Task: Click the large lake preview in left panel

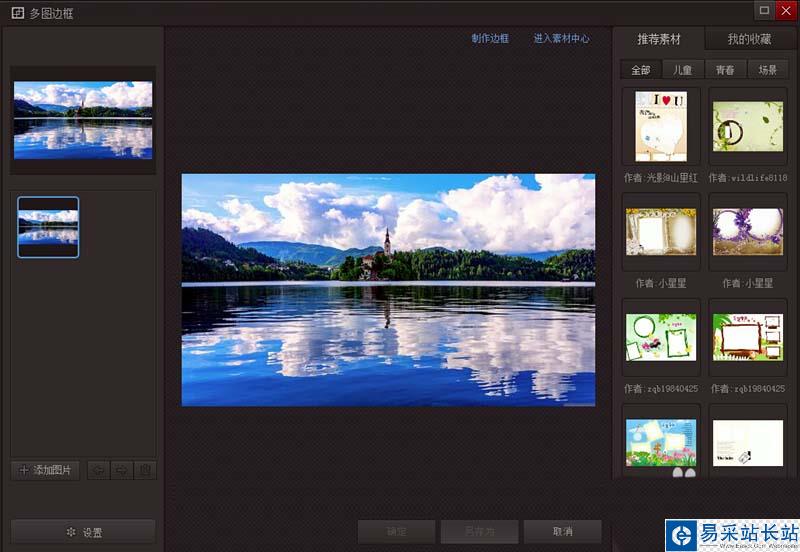Action: (83, 120)
